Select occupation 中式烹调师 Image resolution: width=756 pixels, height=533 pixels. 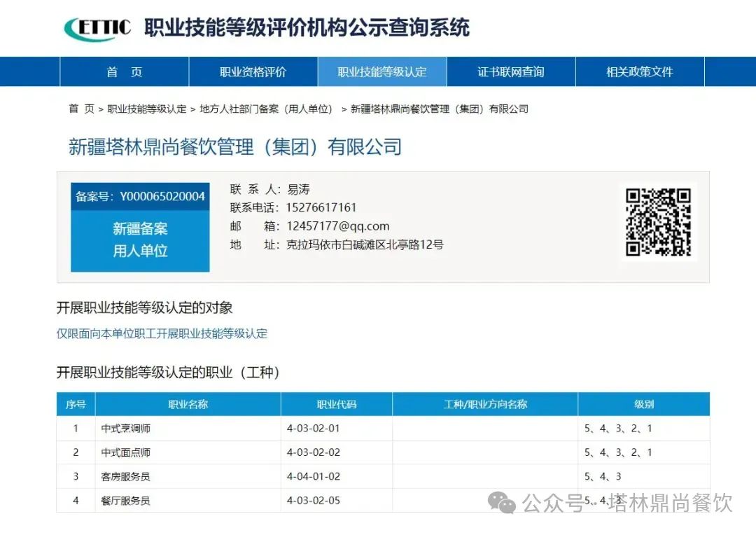tap(126, 429)
